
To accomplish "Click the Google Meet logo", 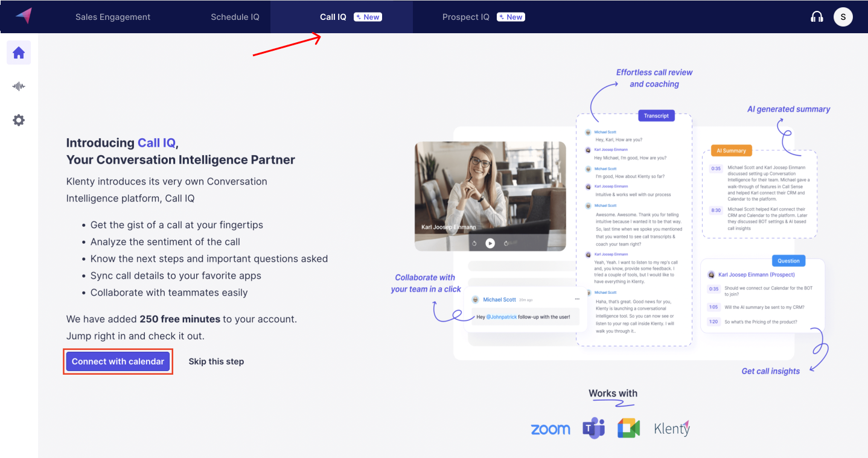I will tap(628, 428).
